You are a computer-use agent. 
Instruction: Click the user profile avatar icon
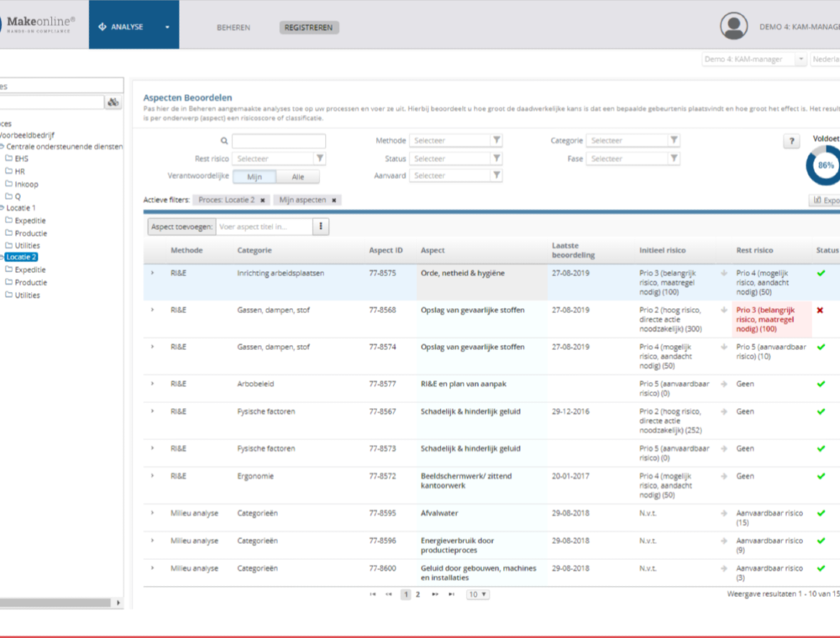pos(733,26)
